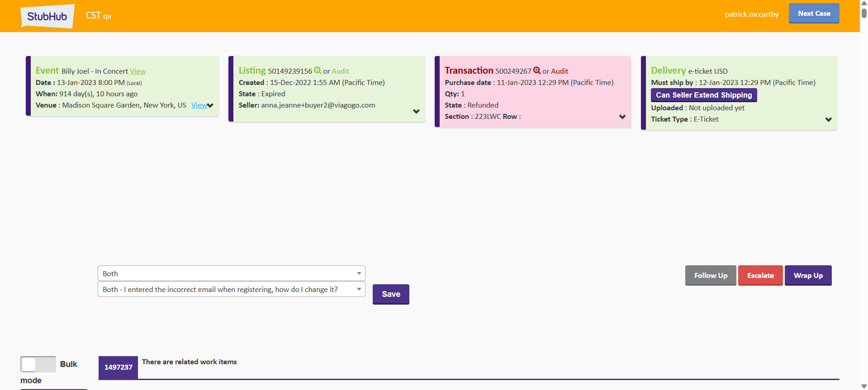Click the StubHub logo
Viewport: 868px width, 390px height.
click(47, 16)
